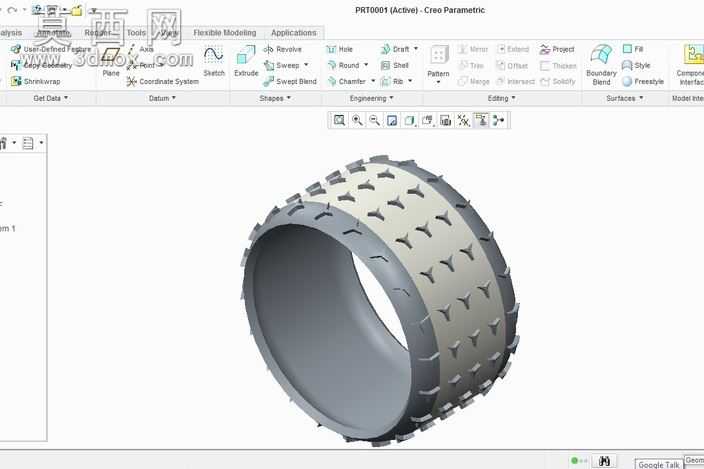The image size is (704, 469).
Task: Click the Google Talk taskbar item
Action: [659, 465]
